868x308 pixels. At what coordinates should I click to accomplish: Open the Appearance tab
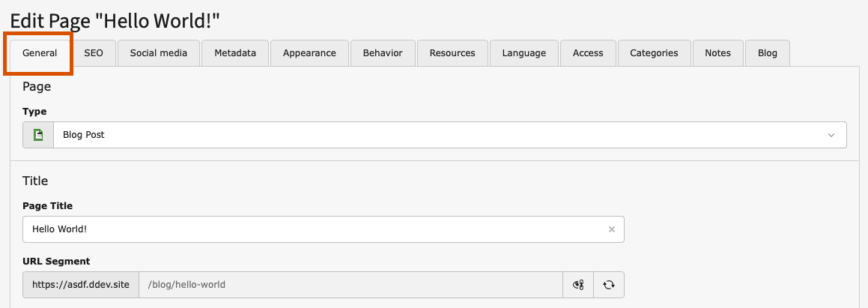309,53
